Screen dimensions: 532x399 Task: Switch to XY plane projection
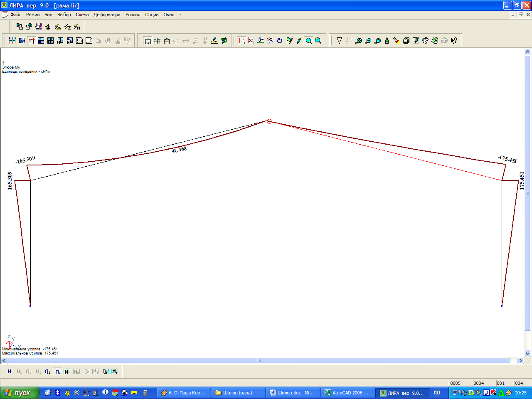pos(261,40)
